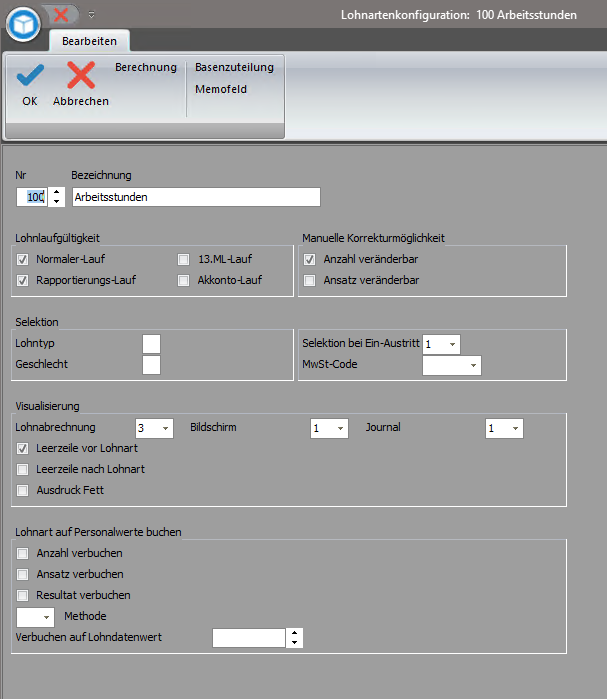The height and width of the screenshot is (699, 607).
Task: Cancel with the Abbrechen red X icon
Action: [81, 75]
